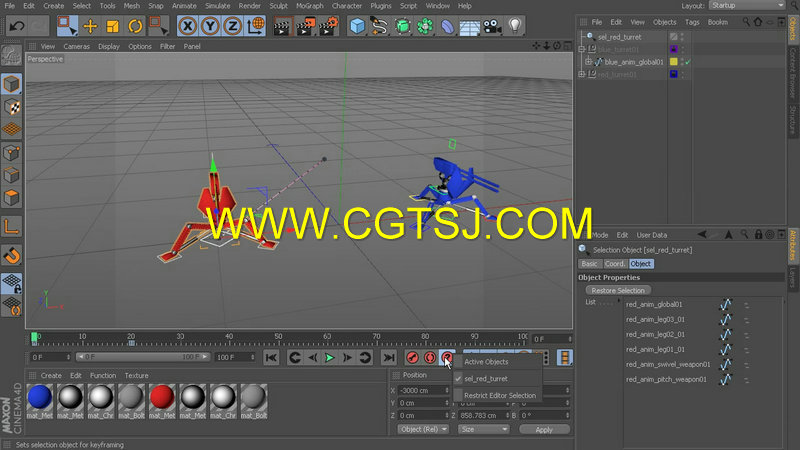Activate the Move tool
The height and width of the screenshot is (450, 800).
[90, 26]
